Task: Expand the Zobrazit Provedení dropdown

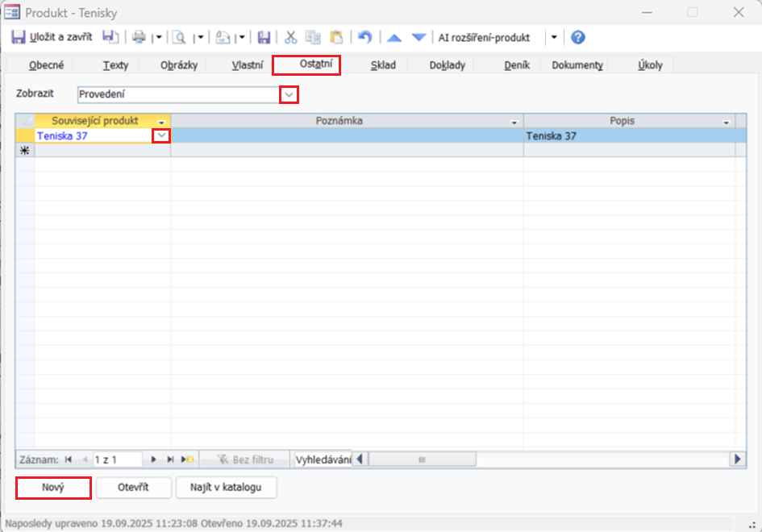Action: point(289,94)
